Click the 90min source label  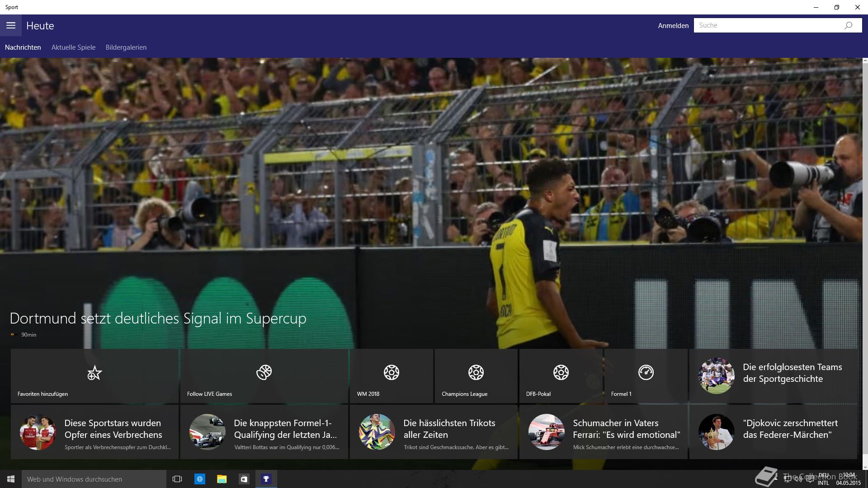[29, 335]
